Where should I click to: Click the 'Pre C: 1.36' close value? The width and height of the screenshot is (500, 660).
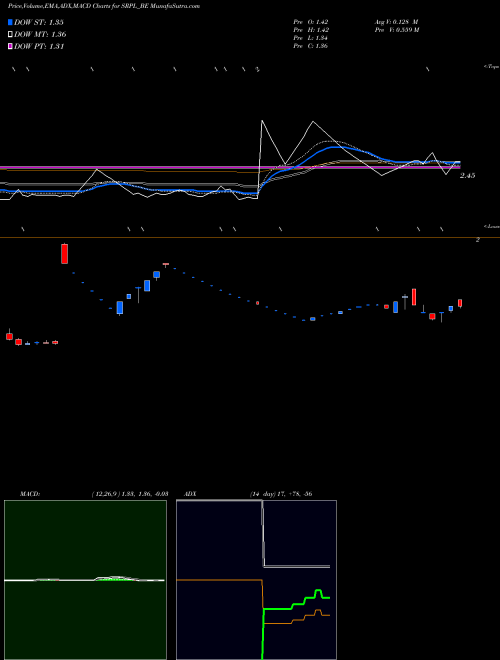pyautogui.click(x=311, y=46)
